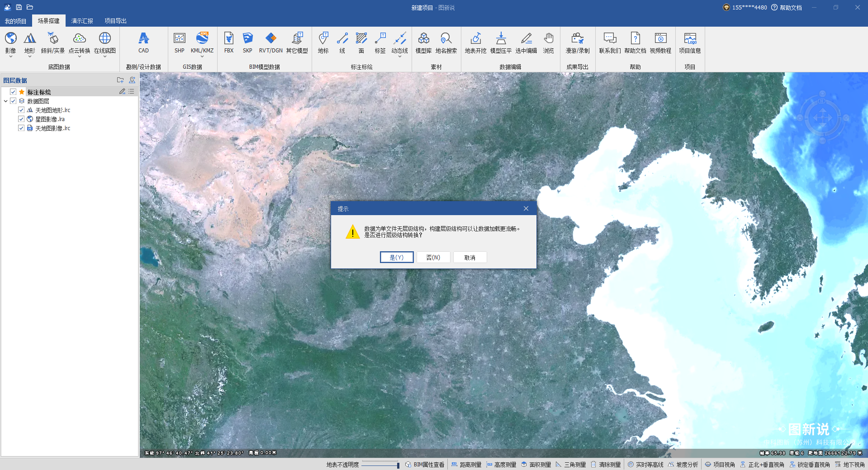This screenshot has height=470, width=868.
Task: Click the 距离测量 distance measure tool
Action: click(x=466, y=465)
